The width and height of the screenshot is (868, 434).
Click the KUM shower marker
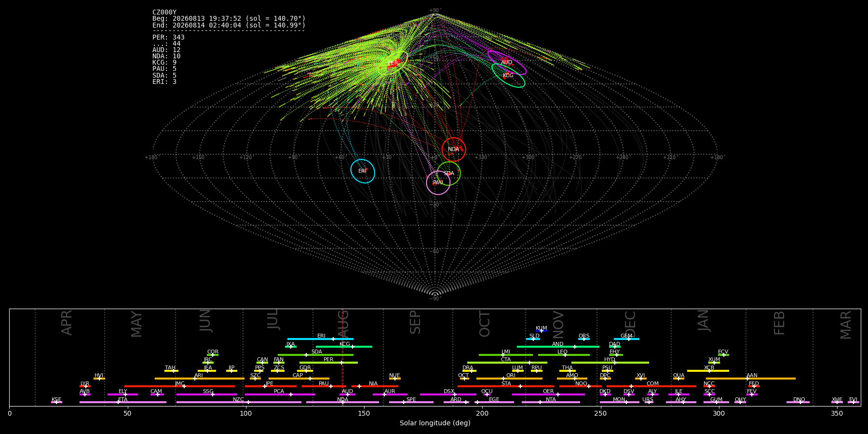(x=542, y=331)
